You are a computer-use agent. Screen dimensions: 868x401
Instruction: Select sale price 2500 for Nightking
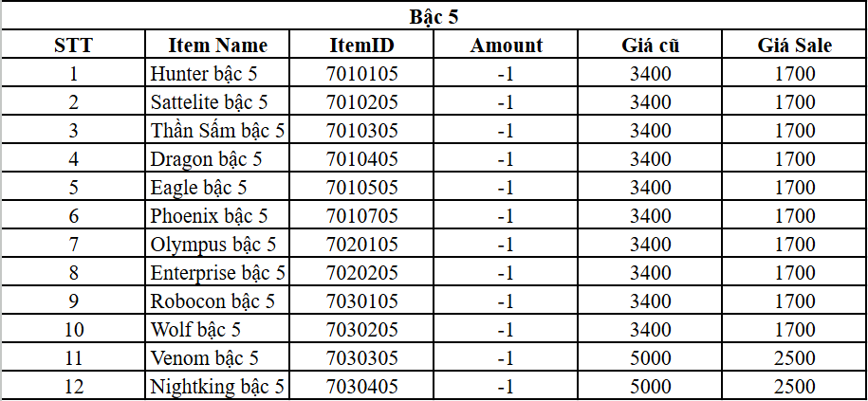(x=794, y=387)
